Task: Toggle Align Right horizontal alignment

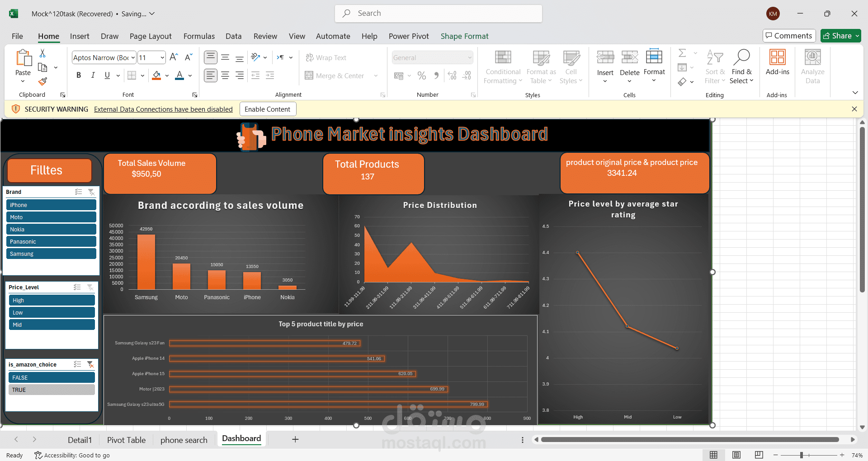Action: click(240, 75)
